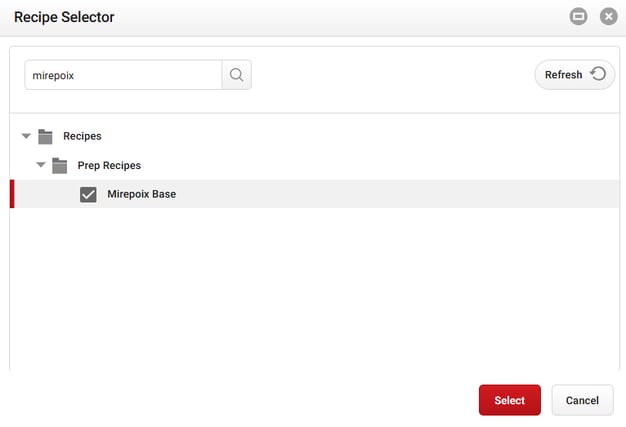Focus the search field containing mirepoix

(x=120, y=75)
